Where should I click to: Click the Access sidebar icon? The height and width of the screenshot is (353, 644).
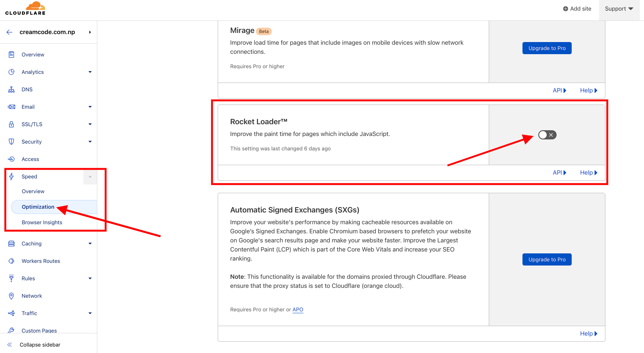[11, 159]
